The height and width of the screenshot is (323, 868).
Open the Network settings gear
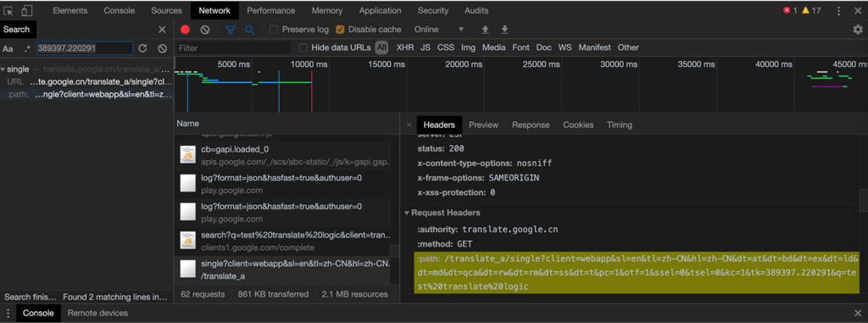click(858, 30)
